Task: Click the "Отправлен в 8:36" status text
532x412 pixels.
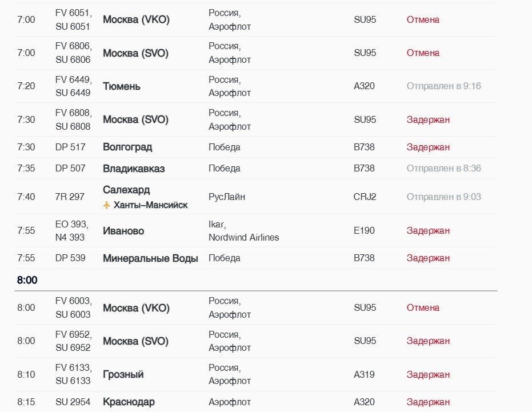Action: (x=443, y=168)
